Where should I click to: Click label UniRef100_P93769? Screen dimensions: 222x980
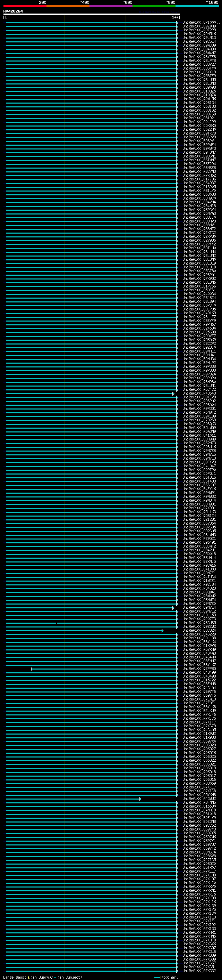point(199,114)
